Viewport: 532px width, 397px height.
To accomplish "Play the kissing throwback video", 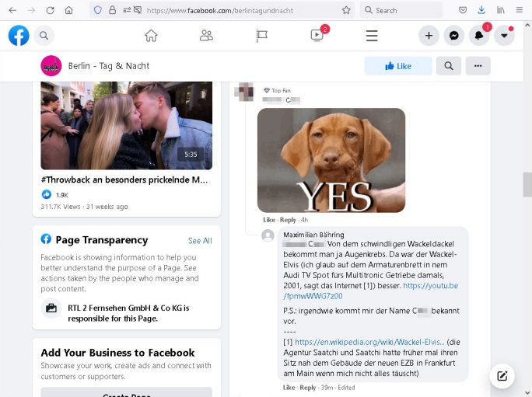I will 127,125.
